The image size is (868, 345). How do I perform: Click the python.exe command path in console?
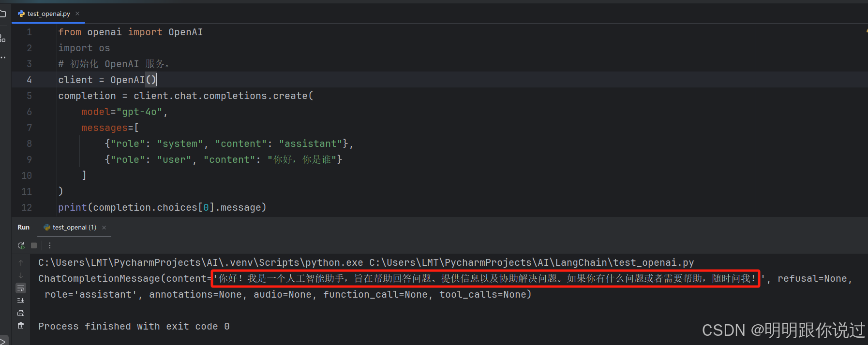click(x=201, y=262)
